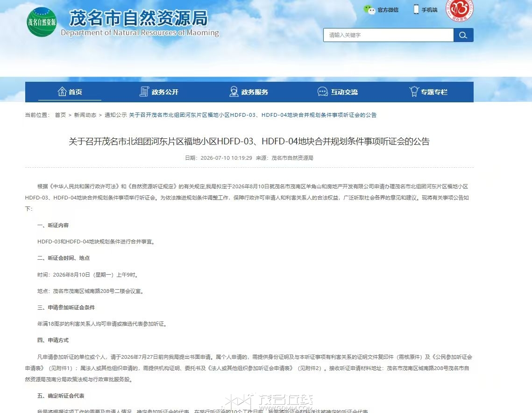Click the chat bubble icon beside 互动交流

(x=322, y=92)
